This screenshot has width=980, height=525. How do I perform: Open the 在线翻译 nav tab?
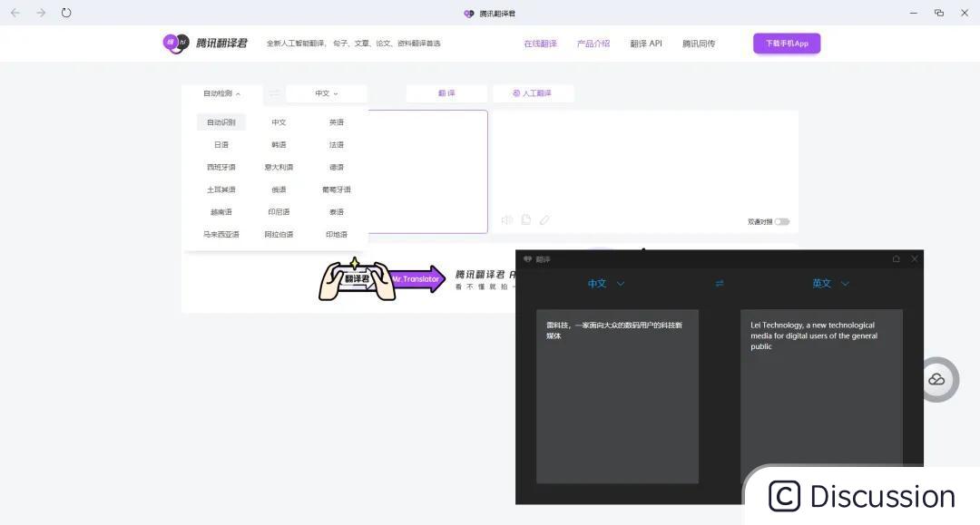click(x=541, y=44)
